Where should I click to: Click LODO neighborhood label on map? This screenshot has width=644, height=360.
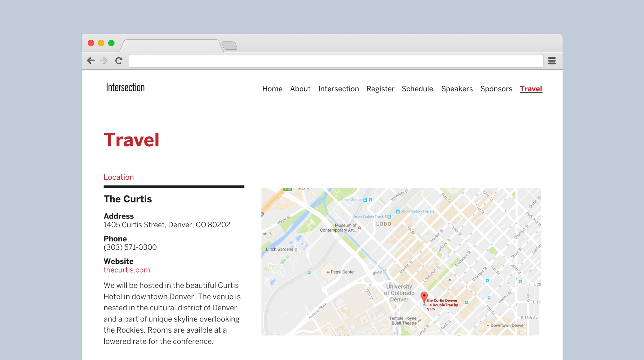pyautogui.click(x=384, y=224)
